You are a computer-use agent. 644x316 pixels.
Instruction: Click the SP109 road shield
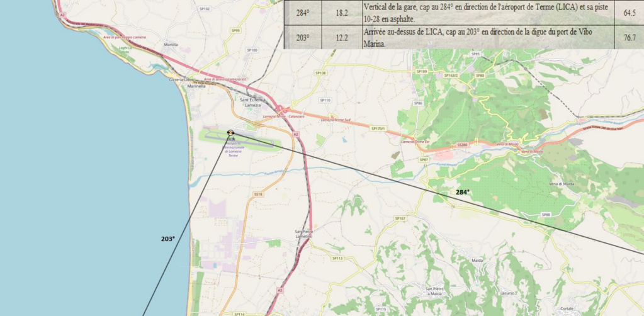coord(422,72)
